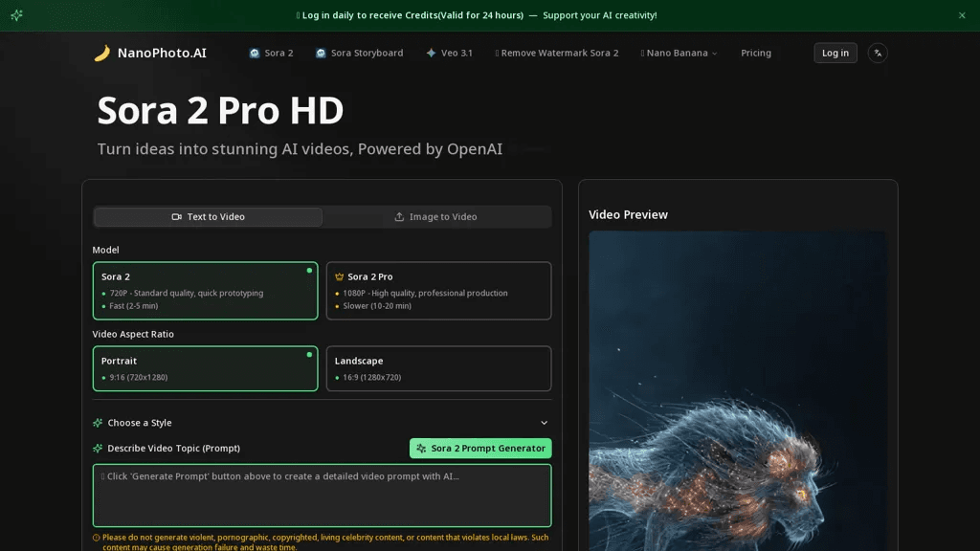Expand the Choose a Style chevron

545,423
